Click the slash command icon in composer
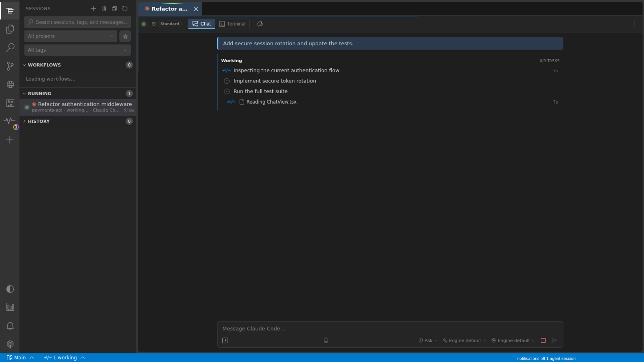 225,341
